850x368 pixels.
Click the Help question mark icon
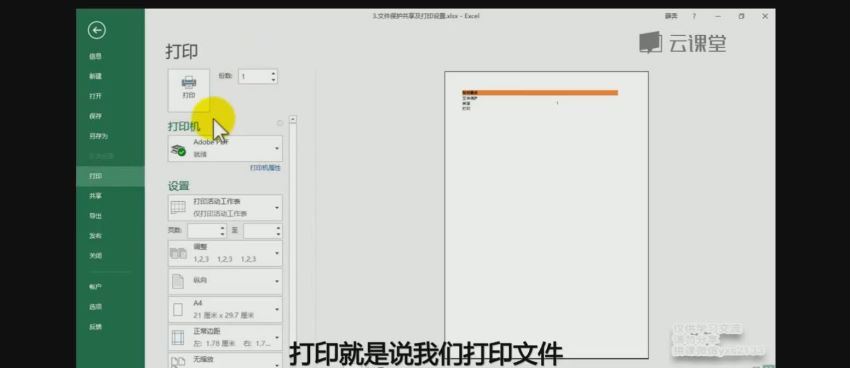pyautogui.click(x=694, y=16)
